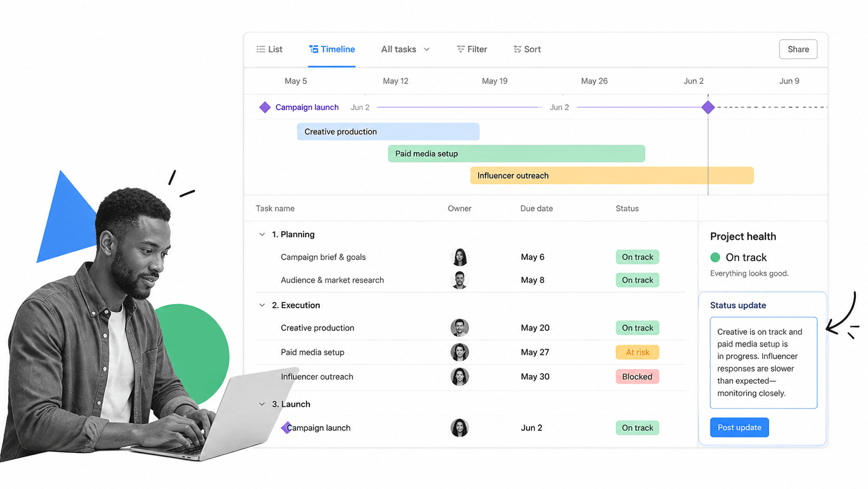Image resolution: width=868 pixels, height=489 pixels.
Task: Open the Campaign brief & goals task
Action: click(x=323, y=257)
